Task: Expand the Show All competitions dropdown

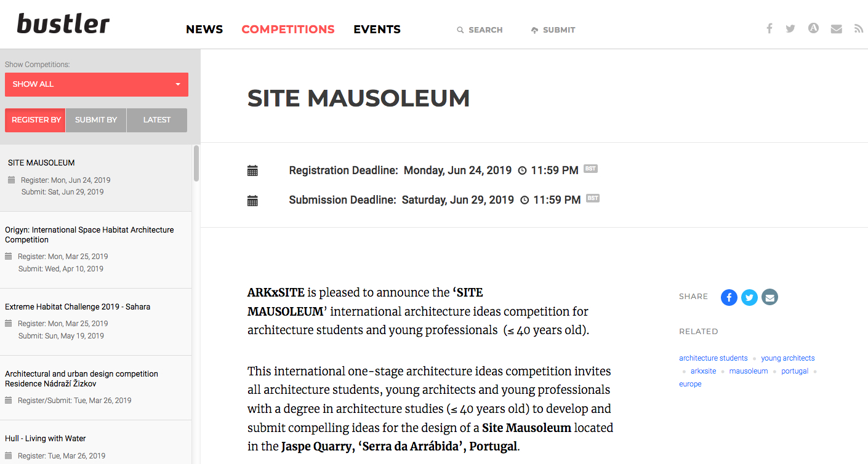Action: 97,84
